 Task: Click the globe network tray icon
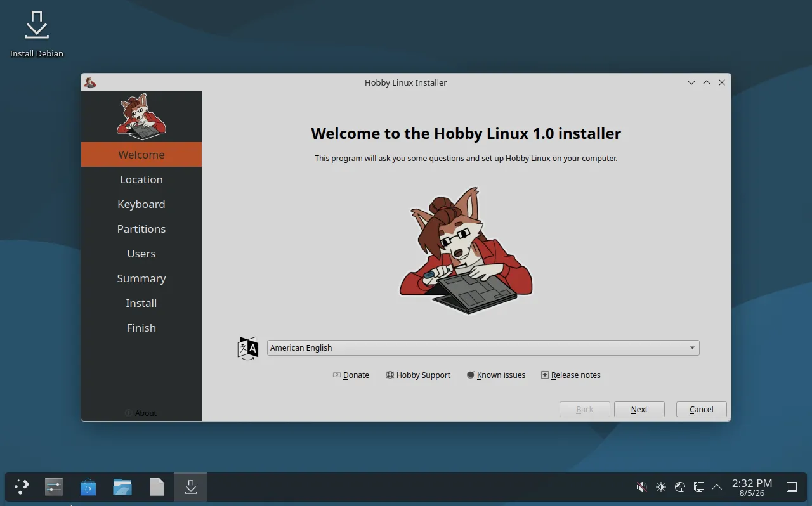pos(680,487)
